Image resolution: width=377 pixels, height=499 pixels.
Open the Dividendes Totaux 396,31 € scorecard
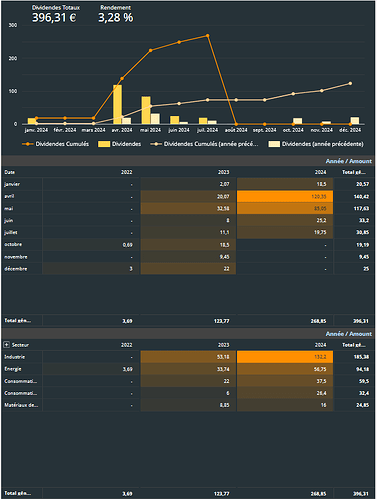coord(55,14)
